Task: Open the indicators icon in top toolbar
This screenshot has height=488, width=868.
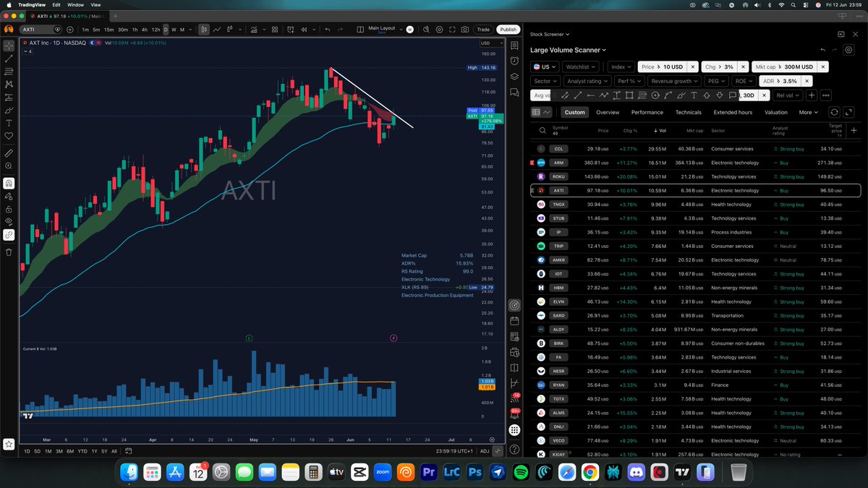Action: click(x=254, y=30)
